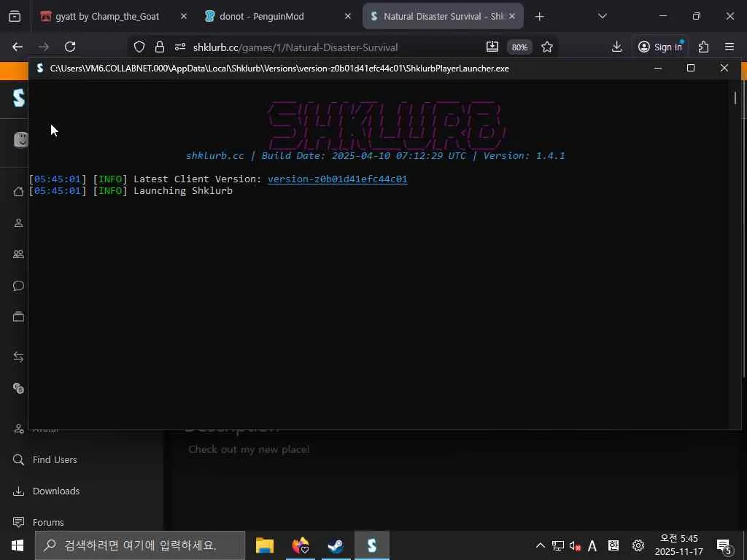
Task: Close the Natural Disaster Survival tab
Action: [512, 16]
